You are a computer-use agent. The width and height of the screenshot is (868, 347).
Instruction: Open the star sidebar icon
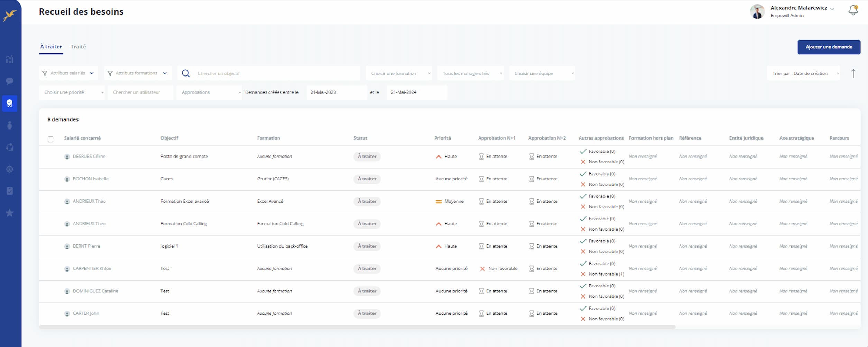pyautogui.click(x=10, y=213)
